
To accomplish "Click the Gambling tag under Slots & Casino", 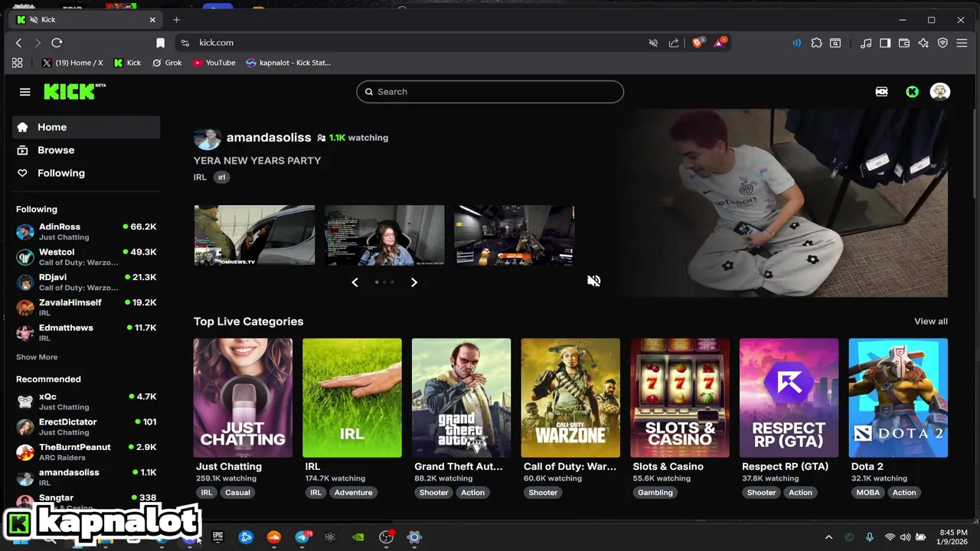I will (655, 493).
